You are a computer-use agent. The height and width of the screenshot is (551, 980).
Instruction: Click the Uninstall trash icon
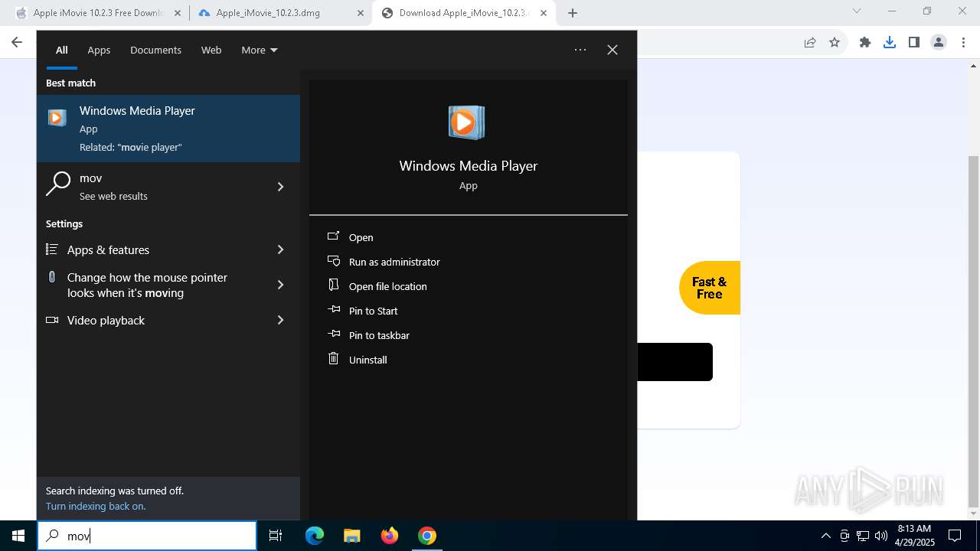333,358
